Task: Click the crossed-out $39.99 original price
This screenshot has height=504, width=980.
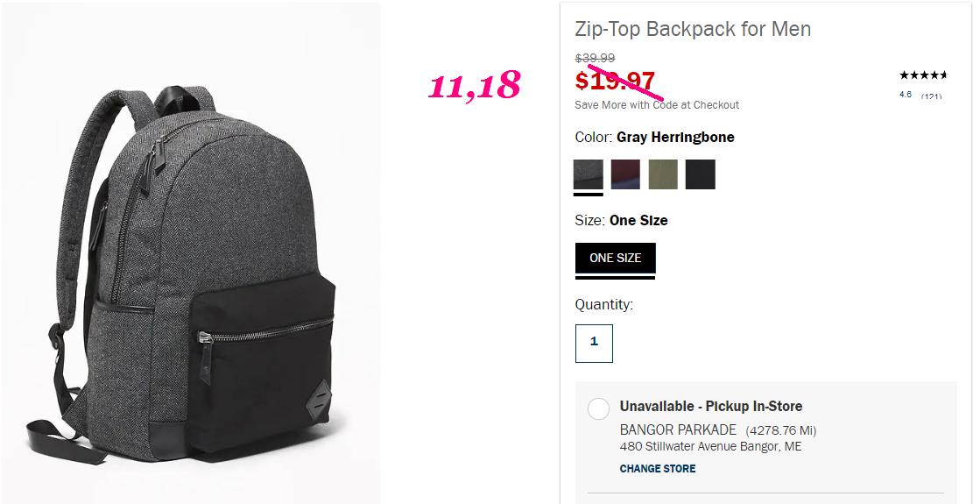Action: click(595, 58)
